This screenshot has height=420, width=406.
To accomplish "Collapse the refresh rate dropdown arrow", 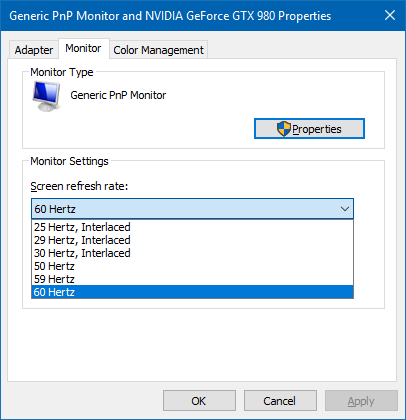I will coord(345,209).
